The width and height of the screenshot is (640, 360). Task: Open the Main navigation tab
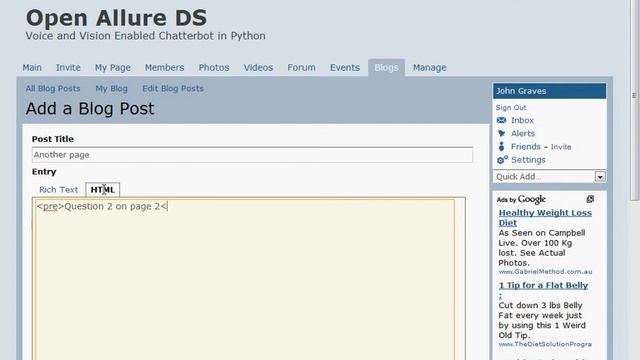point(32,68)
